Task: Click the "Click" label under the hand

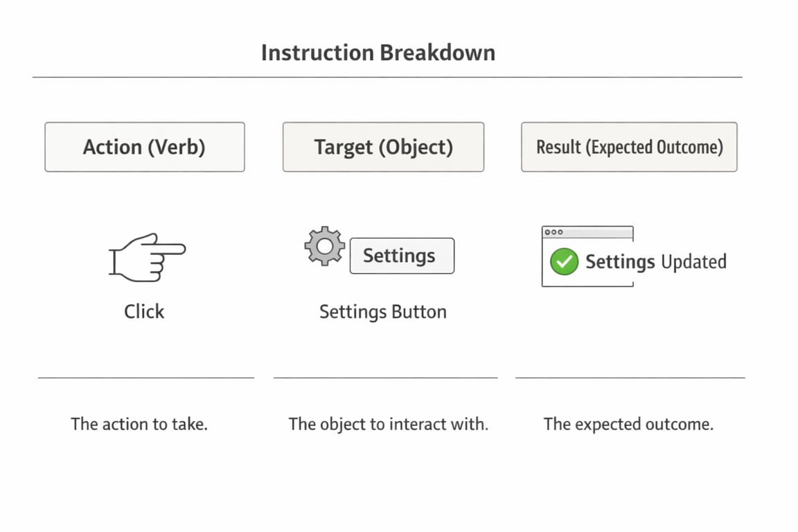Action: tap(144, 312)
